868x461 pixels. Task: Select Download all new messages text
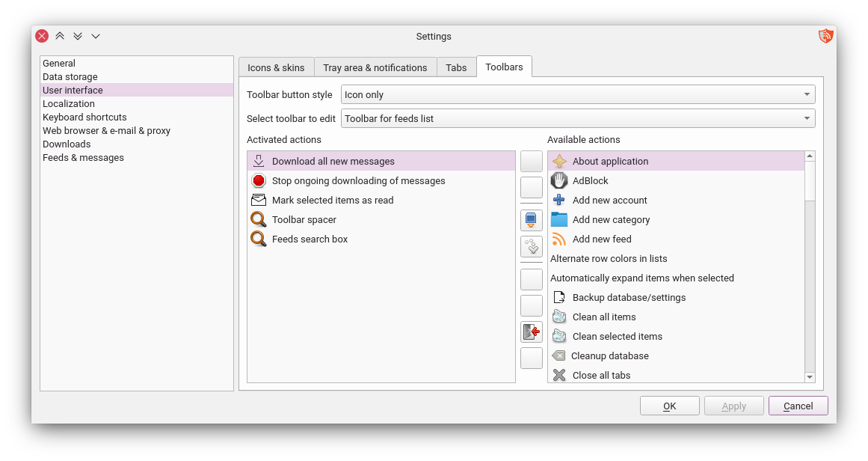[333, 161]
